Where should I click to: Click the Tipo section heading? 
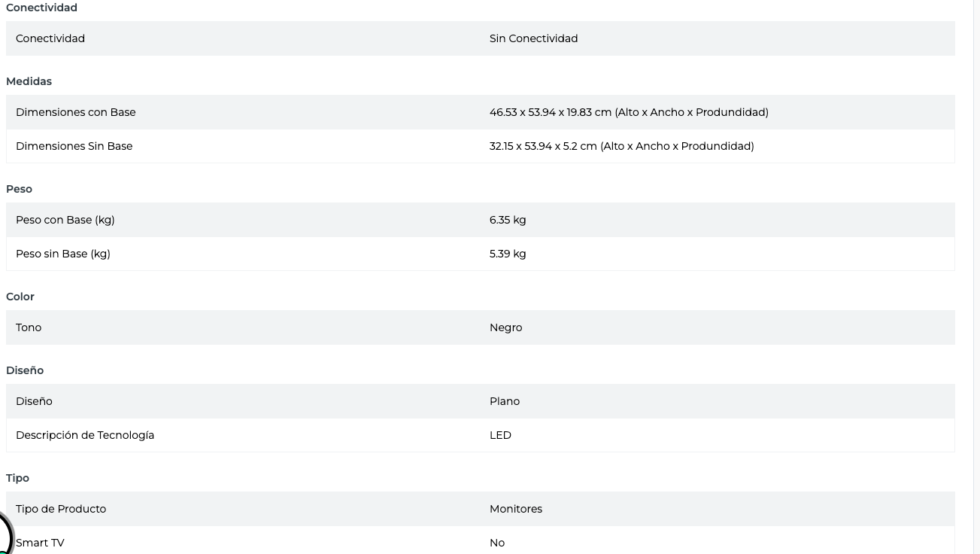[17, 478]
